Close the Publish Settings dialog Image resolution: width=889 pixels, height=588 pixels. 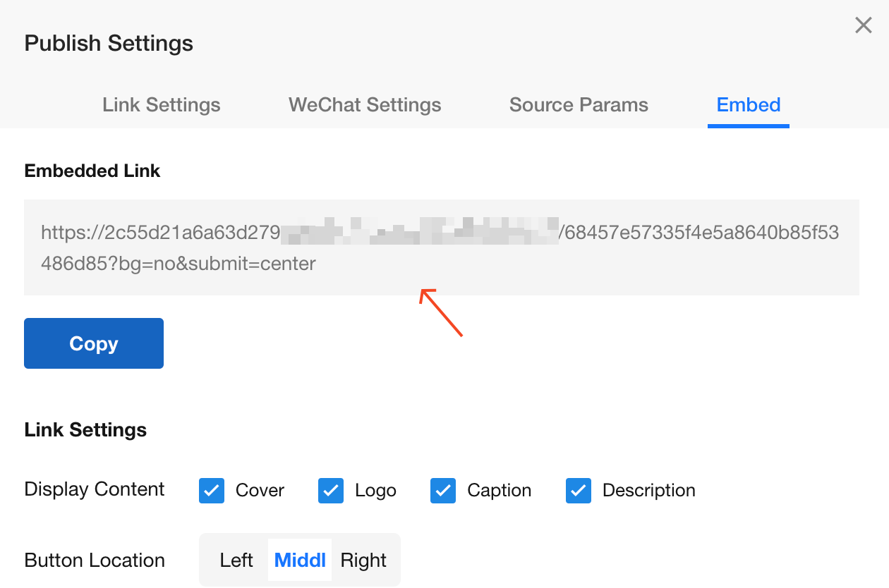pos(863,26)
